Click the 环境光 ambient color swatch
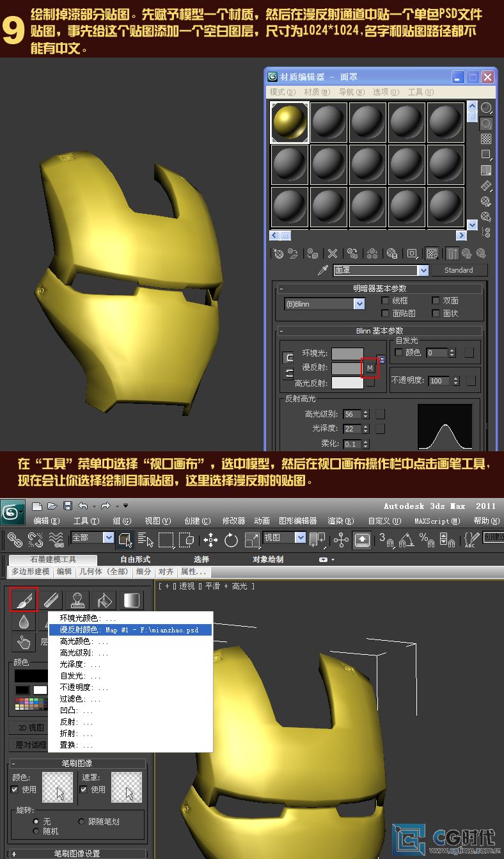 pos(347,353)
